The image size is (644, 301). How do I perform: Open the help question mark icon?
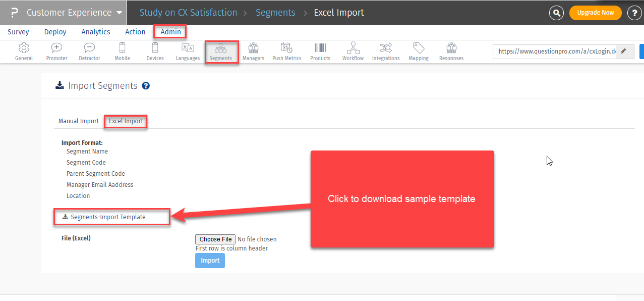coord(634,13)
